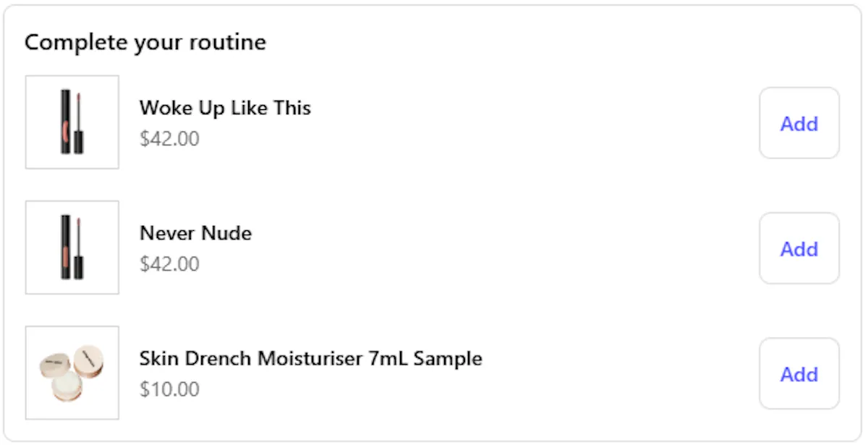Click the $42.00 price under Woke Up Like This

tap(169, 138)
